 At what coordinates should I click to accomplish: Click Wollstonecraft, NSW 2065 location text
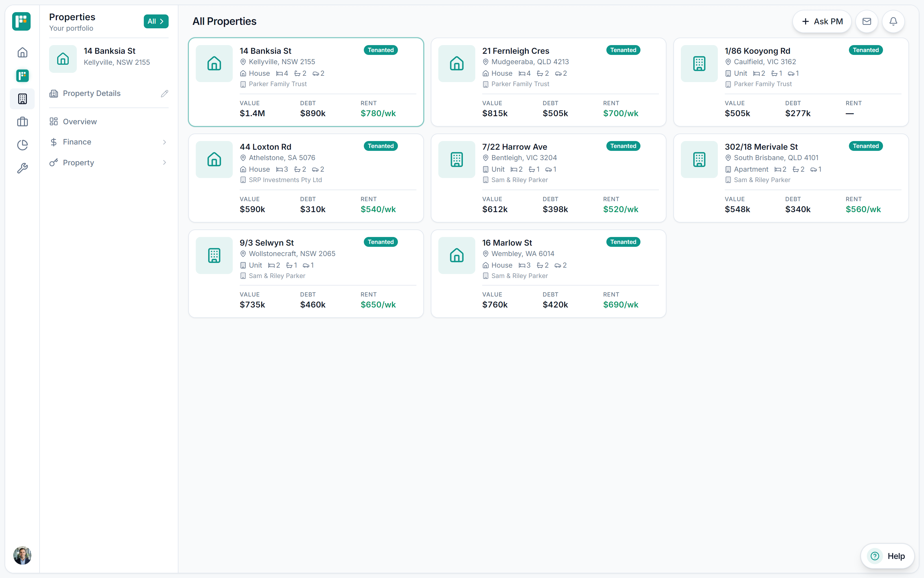click(x=292, y=254)
